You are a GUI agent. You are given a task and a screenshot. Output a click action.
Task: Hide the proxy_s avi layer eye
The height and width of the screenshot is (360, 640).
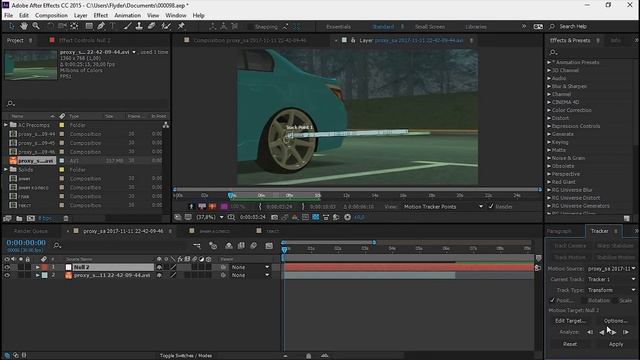(7, 276)
